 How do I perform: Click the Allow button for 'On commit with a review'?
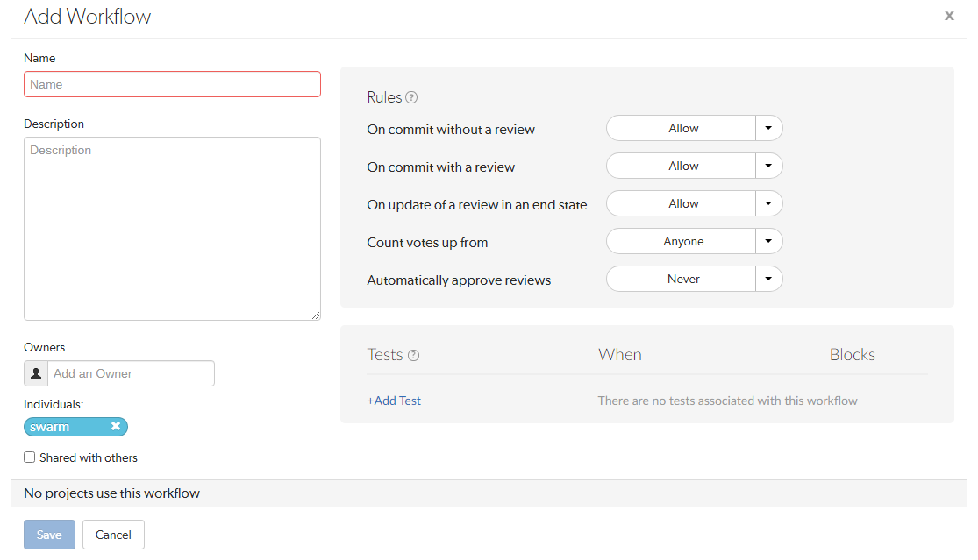(x=682, y=166)
